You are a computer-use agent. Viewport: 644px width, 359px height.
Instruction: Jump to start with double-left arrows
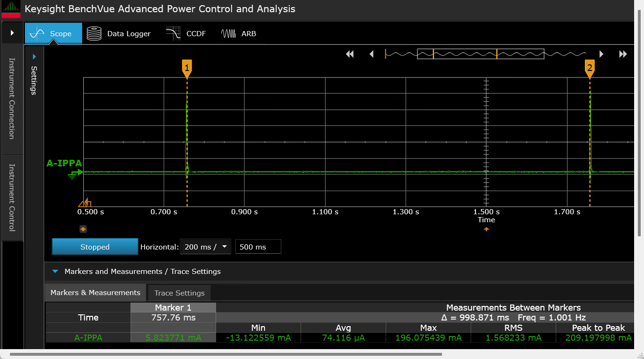pos(349,54)
